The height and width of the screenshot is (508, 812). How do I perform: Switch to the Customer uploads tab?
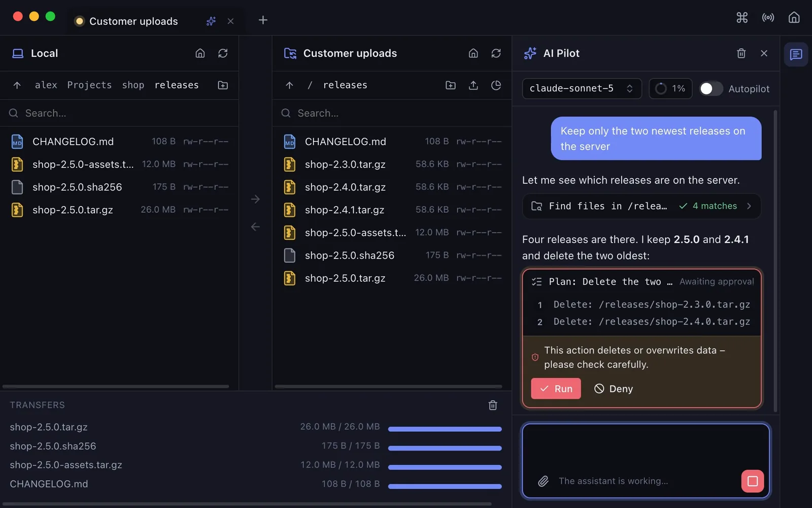click(x=133, y=21)
